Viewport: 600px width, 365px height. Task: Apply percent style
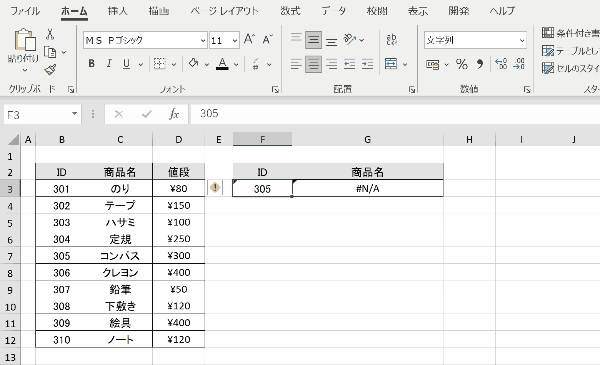(462, 64)
